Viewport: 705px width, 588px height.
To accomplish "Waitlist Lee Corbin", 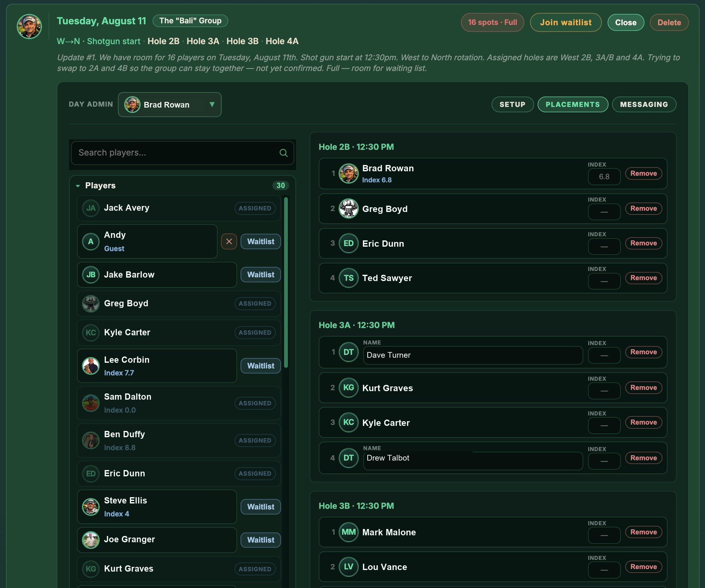I will [260, 366].
